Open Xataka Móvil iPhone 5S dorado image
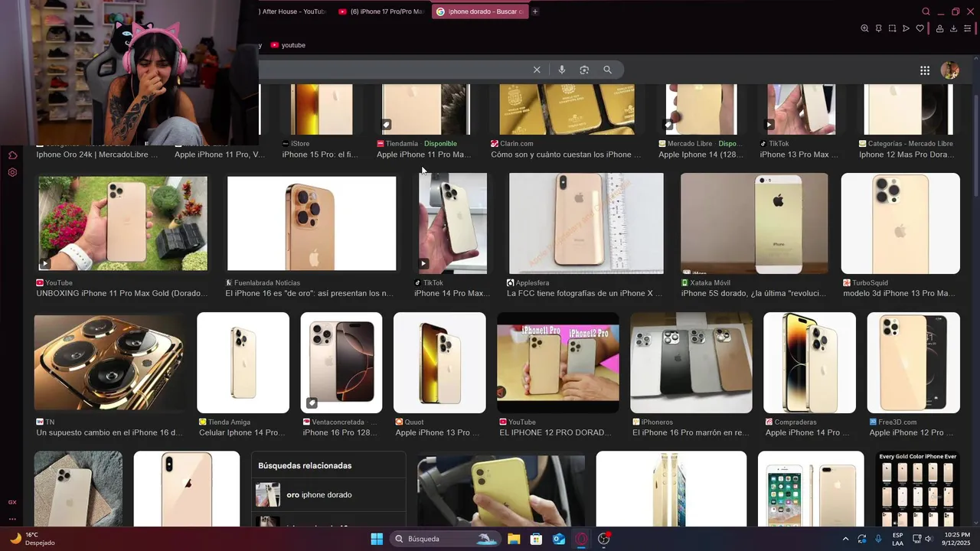 tap(754, 223)
